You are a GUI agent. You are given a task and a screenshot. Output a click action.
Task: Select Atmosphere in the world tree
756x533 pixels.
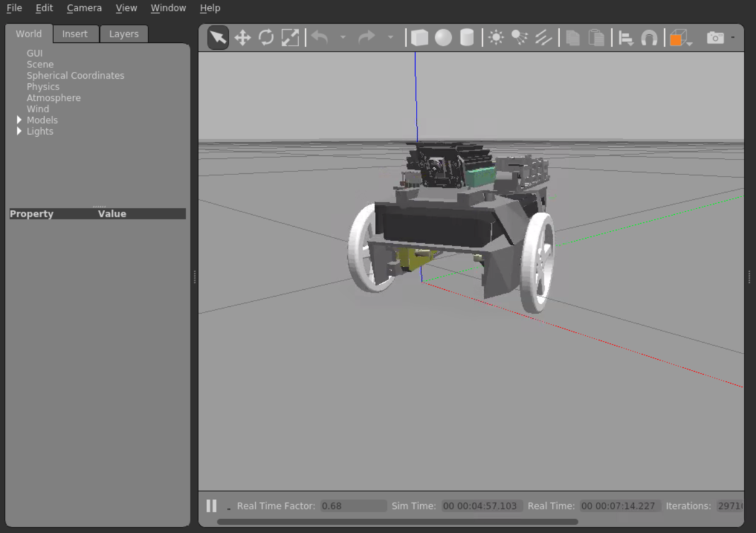tap(54, 98)
